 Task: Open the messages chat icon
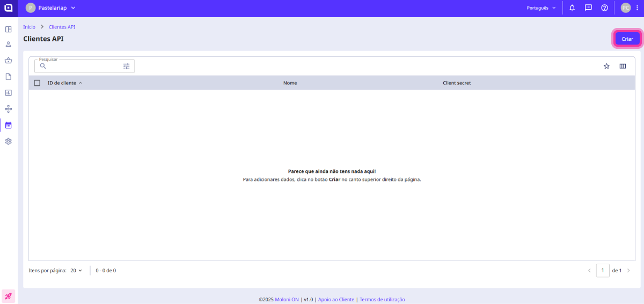point(588,8)
